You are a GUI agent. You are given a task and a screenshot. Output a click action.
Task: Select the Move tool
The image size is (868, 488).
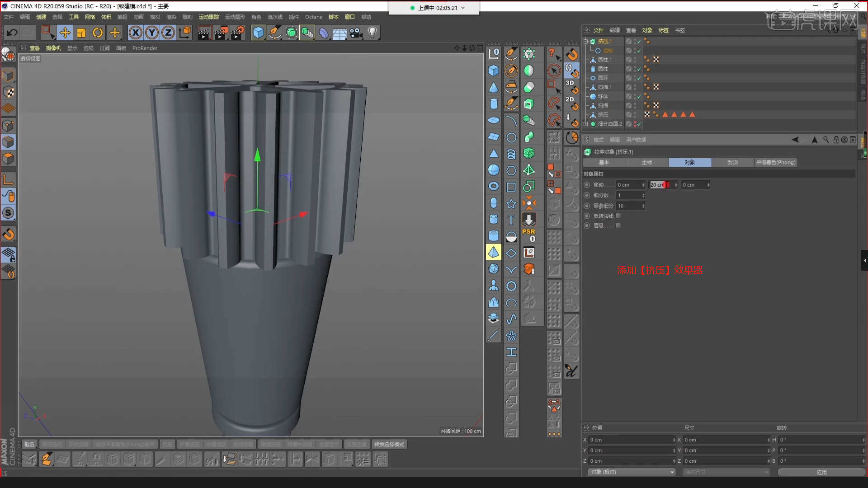(65, 33)
